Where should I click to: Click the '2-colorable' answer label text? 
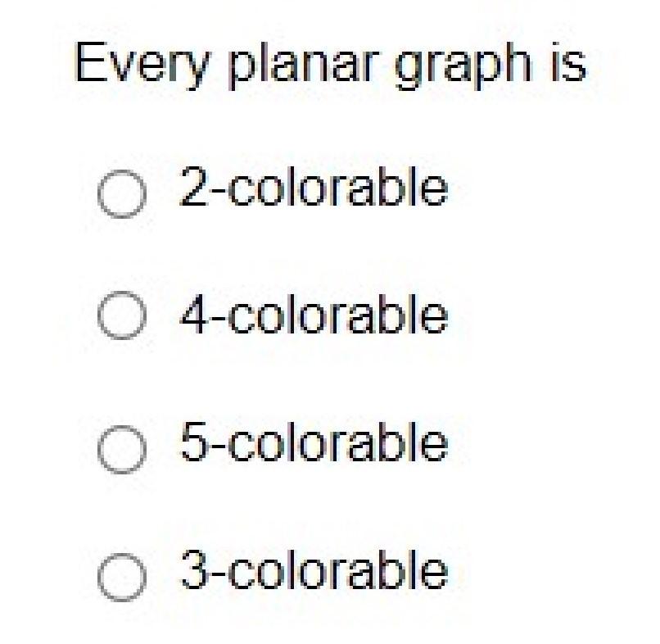pyautogui.click(x=314, y=186)
